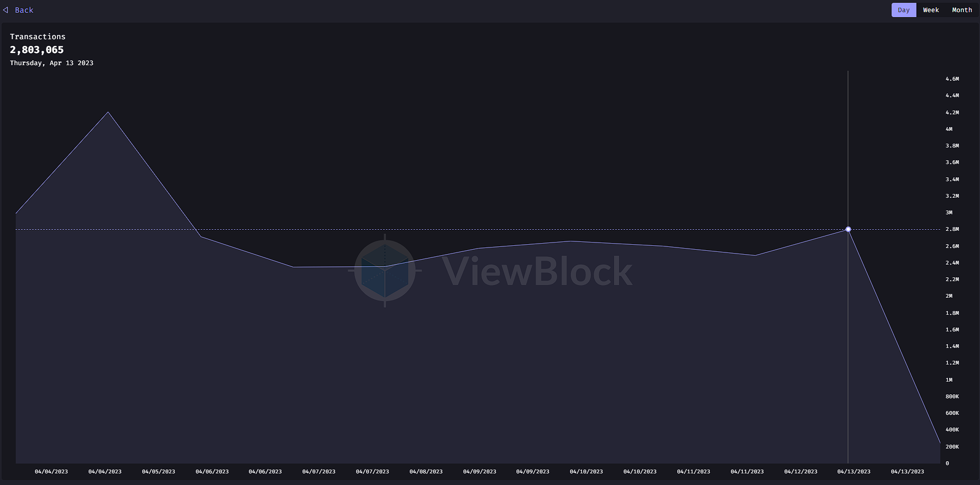Click the 2,803,065 transaction count
This screenshot has height=485, width=980.
click(x=36, y=50)
